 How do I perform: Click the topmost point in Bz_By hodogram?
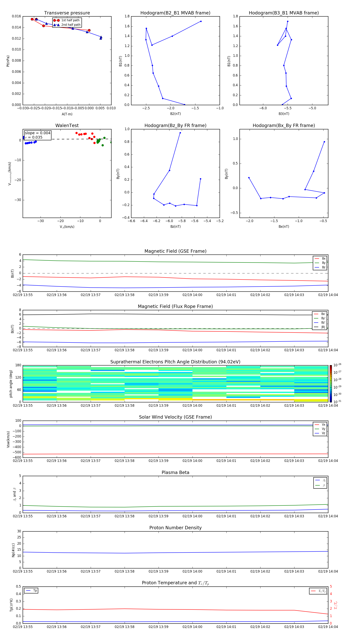point(180,133)
